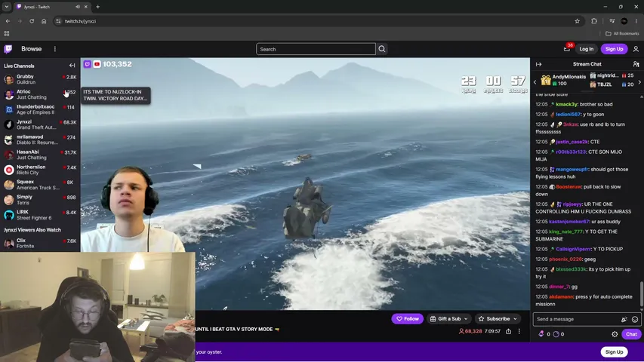Open the Subscribe dropdown

point(498,319)
